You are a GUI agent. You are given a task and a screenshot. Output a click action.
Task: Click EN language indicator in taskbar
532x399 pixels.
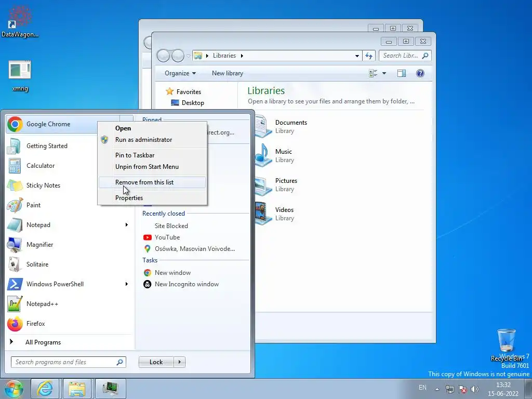point(422,388)
